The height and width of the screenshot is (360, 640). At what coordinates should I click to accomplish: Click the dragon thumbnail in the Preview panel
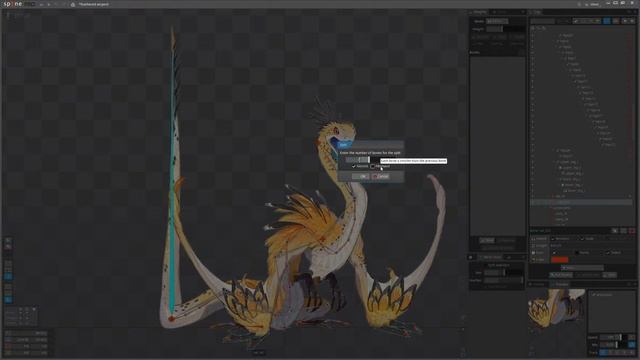tap(557, 309)
